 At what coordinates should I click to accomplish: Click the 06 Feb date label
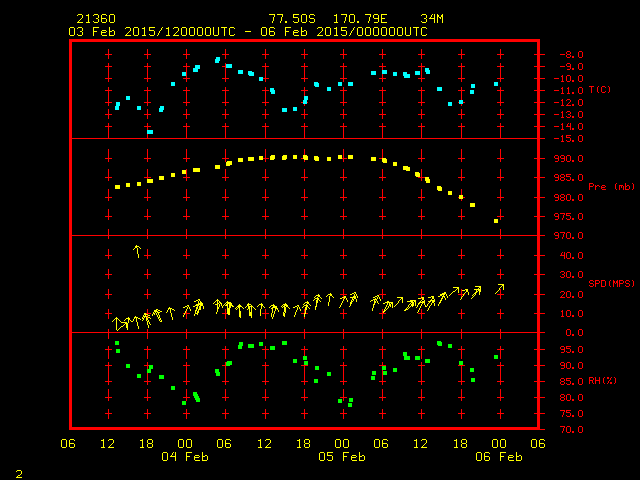point(497,456)
